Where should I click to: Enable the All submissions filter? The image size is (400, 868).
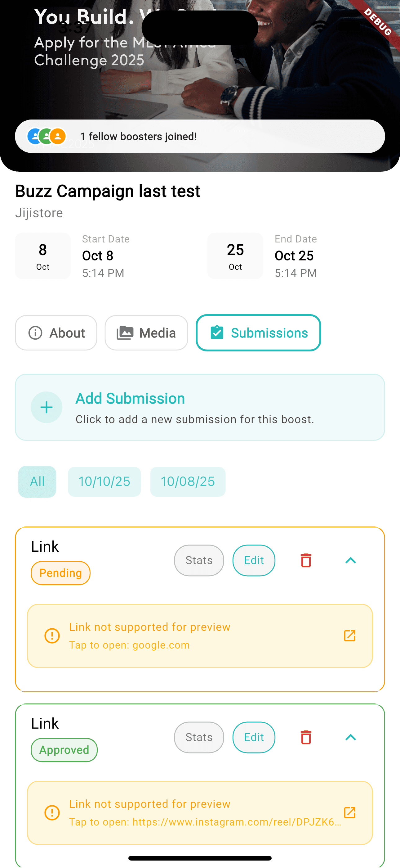pos(37,481)
